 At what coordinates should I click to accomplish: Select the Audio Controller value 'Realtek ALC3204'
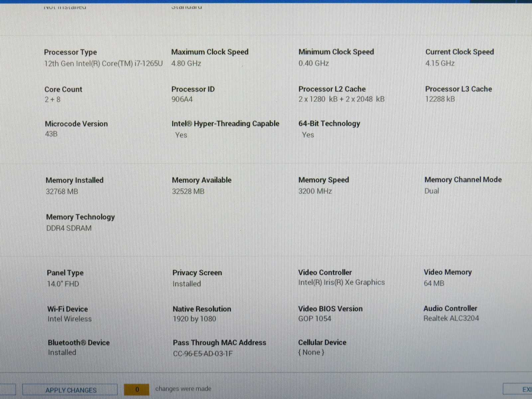click(451, 318)
